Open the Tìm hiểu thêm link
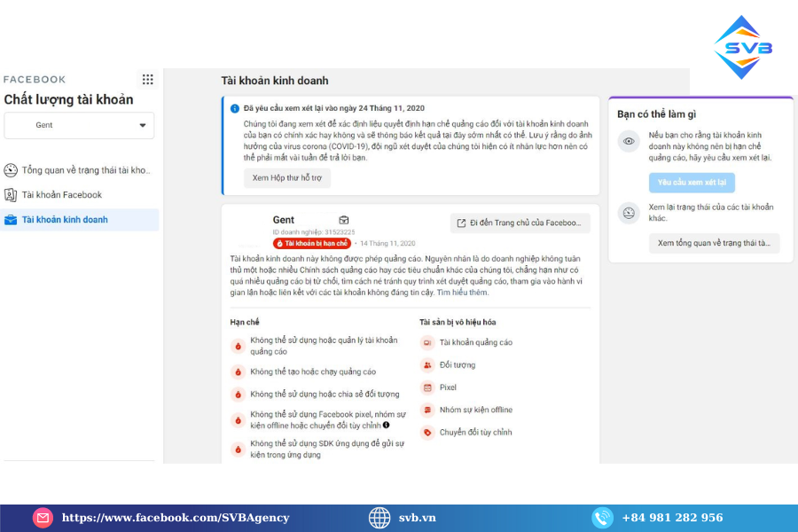Image resolution: width=798 pixels, height=532 pixels. coord(463,293)
